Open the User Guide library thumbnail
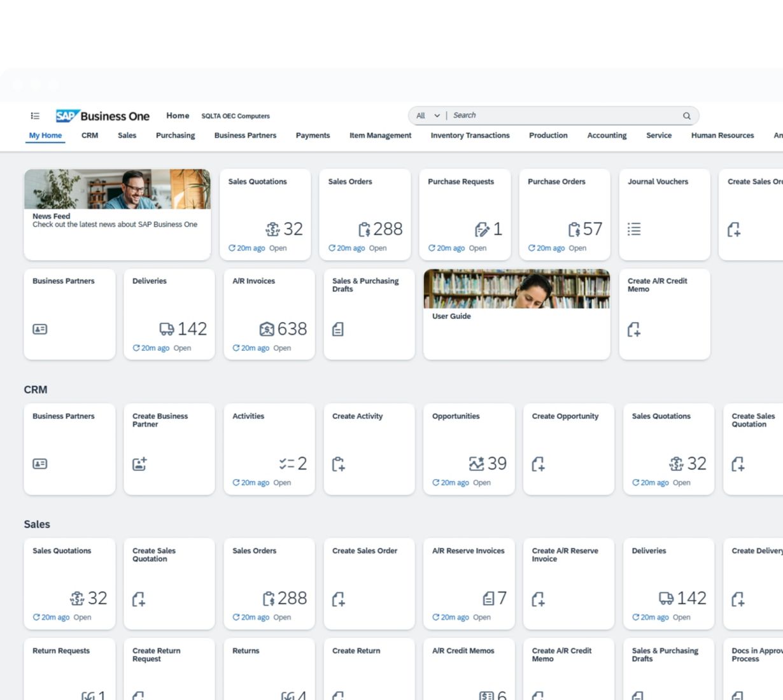The height and width of the screenshot is (700, 783). tap(516, 289)
